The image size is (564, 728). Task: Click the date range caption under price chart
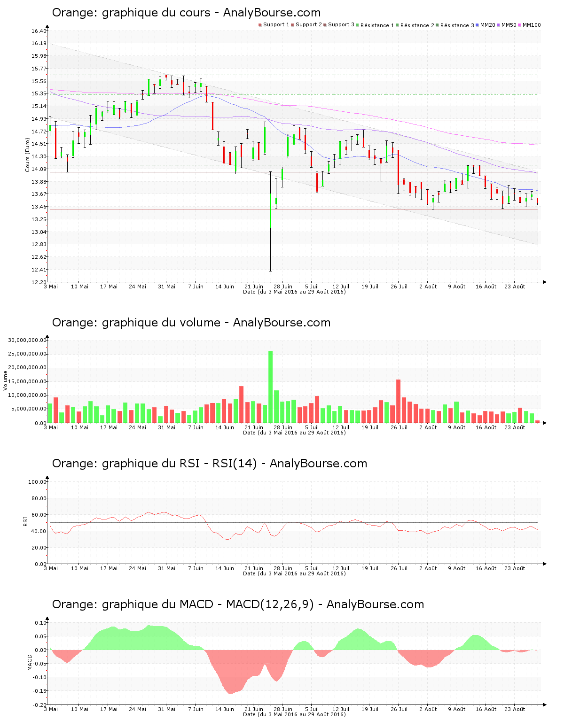[294, 292]
